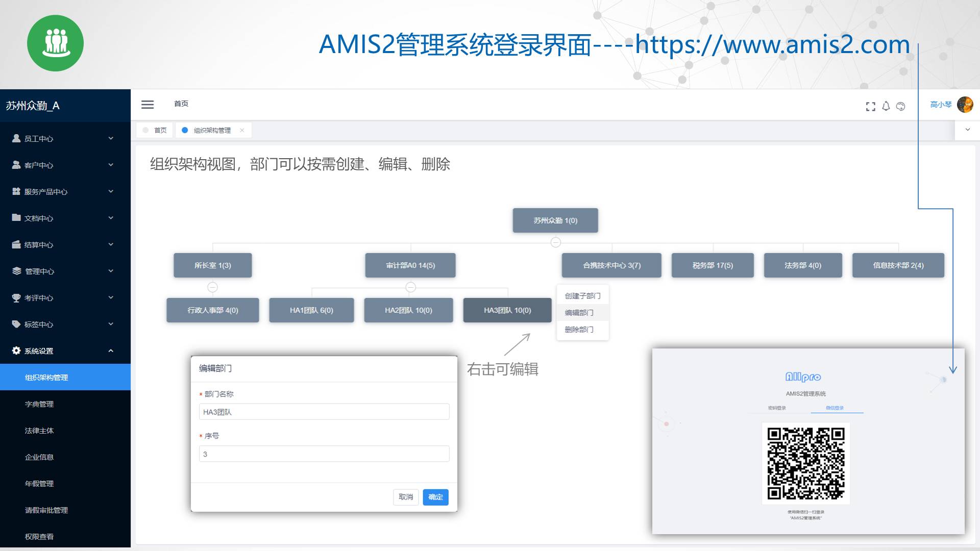Screen dimensions: 980x551
Task: Click 首页 breadcrumb in header
Action: click(x=181, y=104)
